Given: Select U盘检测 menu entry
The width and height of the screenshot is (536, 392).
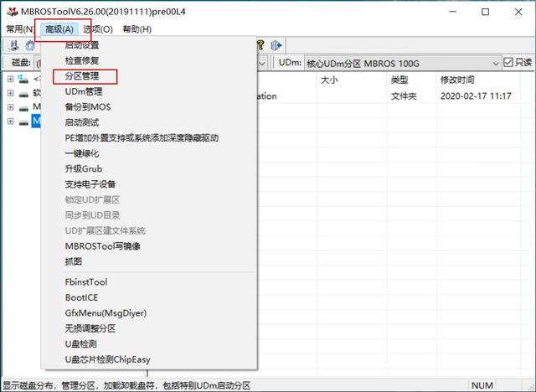Looking at the screenshot, I should (81, 343).
